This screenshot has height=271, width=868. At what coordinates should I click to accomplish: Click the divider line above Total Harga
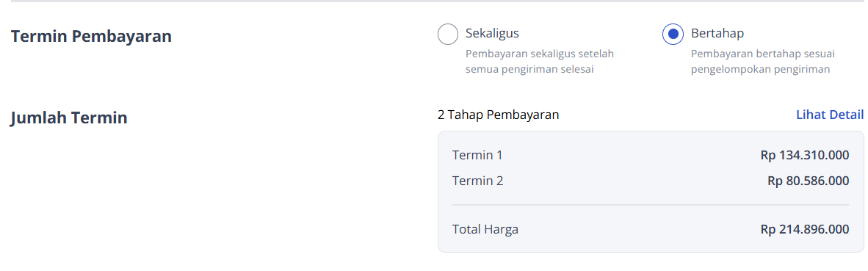[651, 205]
